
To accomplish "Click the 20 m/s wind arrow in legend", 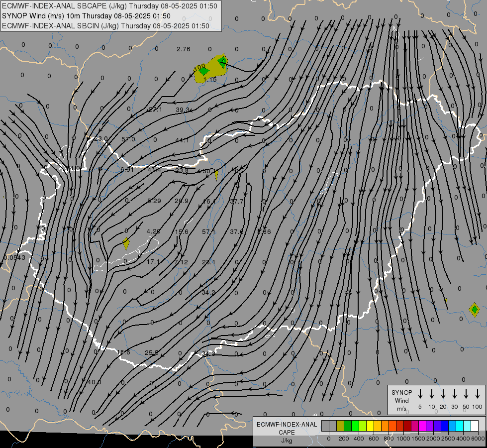I will pos(443,393).
